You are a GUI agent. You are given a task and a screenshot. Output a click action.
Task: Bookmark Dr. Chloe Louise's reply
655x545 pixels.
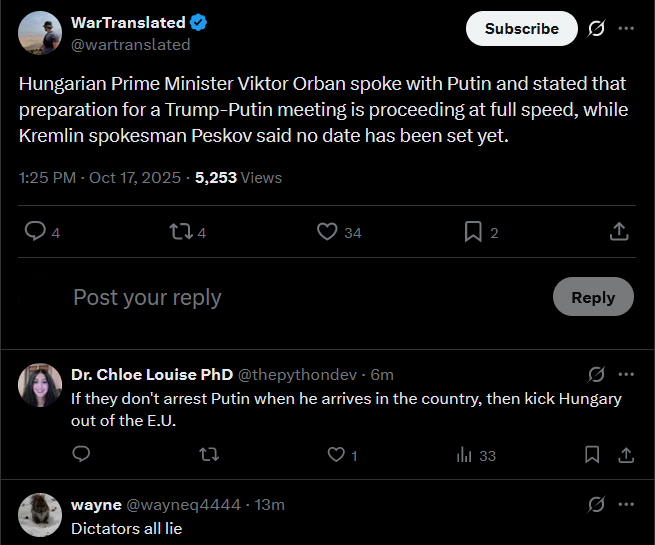[592, 455]
